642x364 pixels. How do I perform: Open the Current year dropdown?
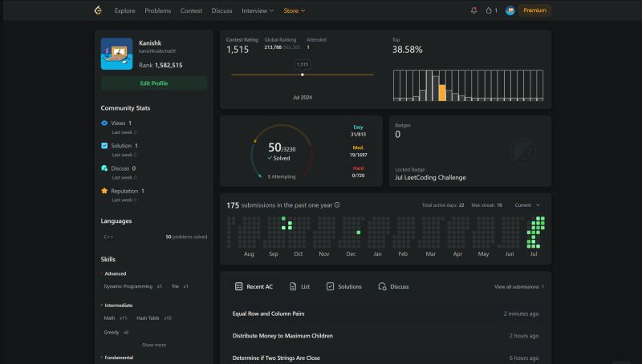[526, 205]
